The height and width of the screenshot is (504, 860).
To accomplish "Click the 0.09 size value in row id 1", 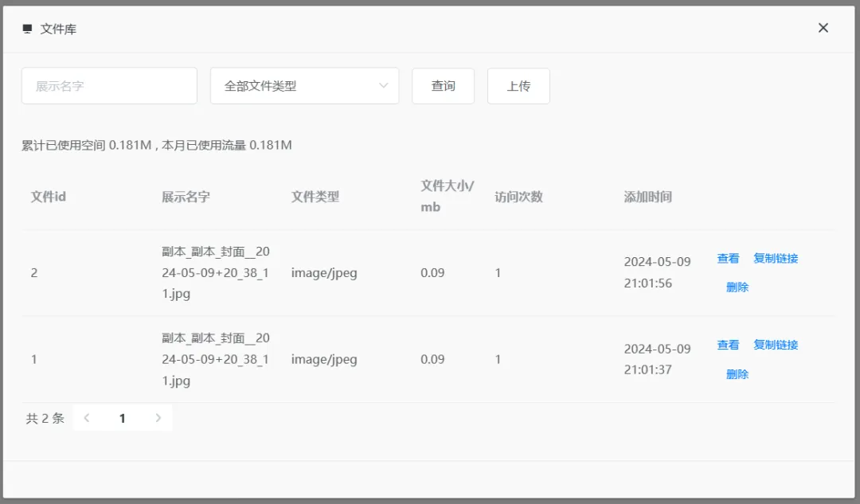I will coord(432,360).
